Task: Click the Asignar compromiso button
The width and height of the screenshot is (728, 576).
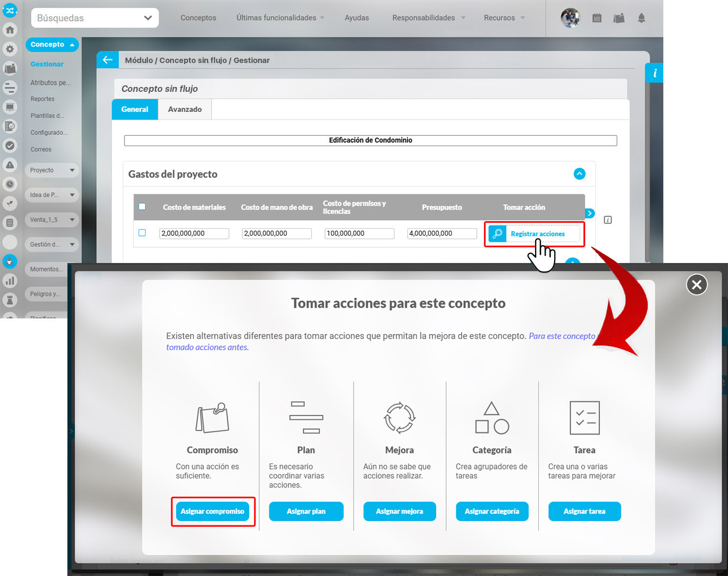Action: [x=212, y=511]
